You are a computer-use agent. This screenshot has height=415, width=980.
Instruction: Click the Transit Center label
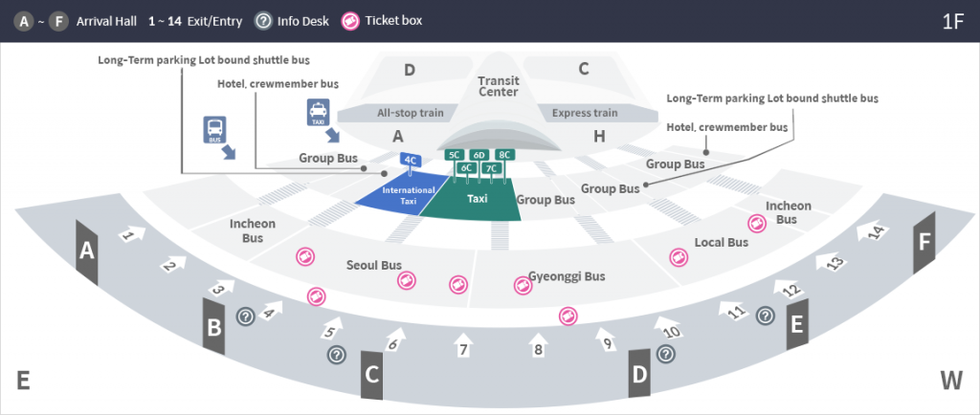pos(498,86)
